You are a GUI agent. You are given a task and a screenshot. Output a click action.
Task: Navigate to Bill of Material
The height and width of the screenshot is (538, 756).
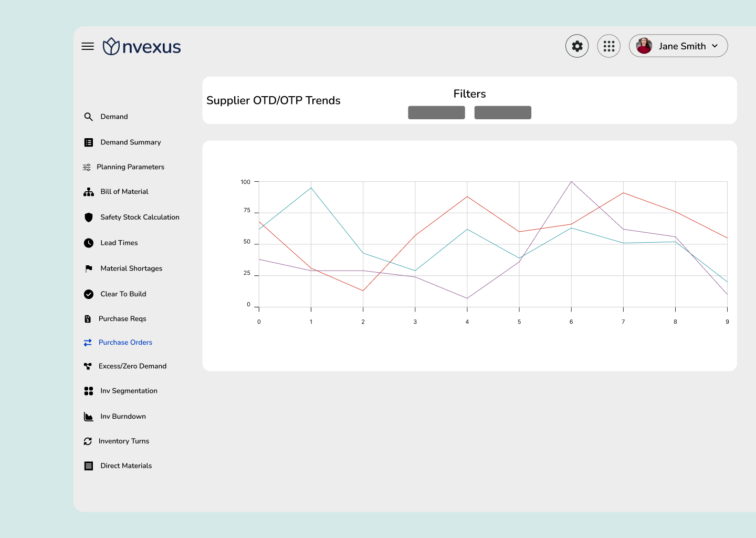tap(124, 192)
